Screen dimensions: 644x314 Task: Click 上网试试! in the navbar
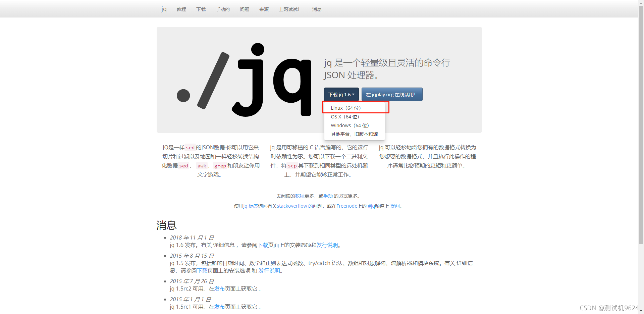289,9
